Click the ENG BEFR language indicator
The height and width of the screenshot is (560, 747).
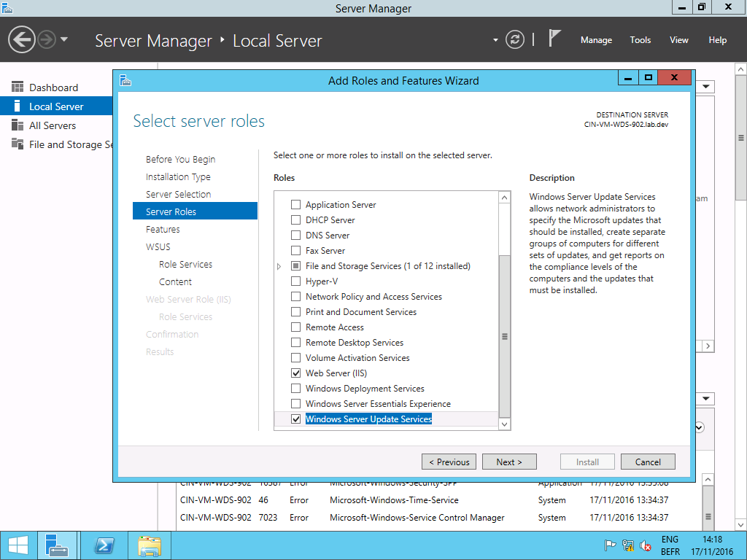(670, 545)
